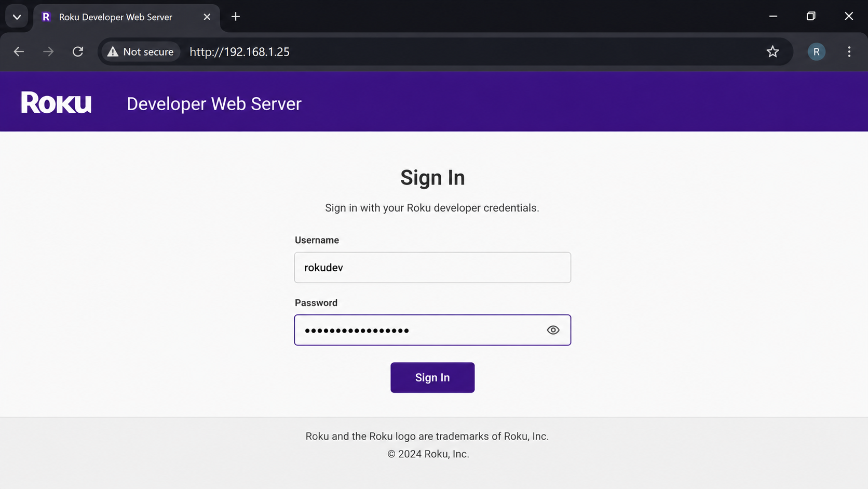This screenshot has width=868, height=489.
Task: Click the developer credentials instruction text
Action: pos(432,208)
